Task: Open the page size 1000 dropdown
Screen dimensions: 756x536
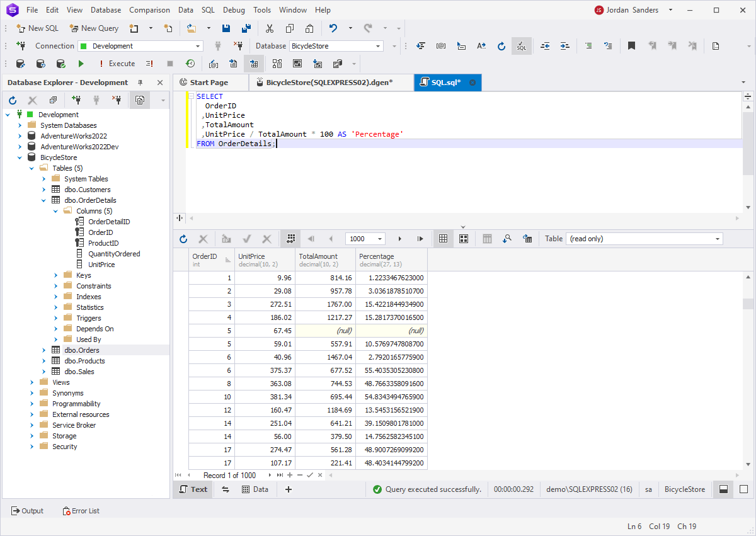Action: point(365,239)
